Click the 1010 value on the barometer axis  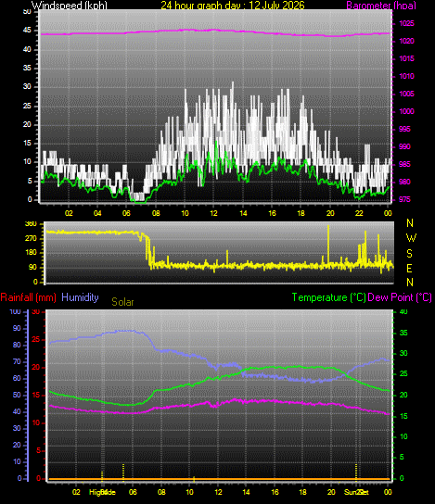(x=406, y=76)
